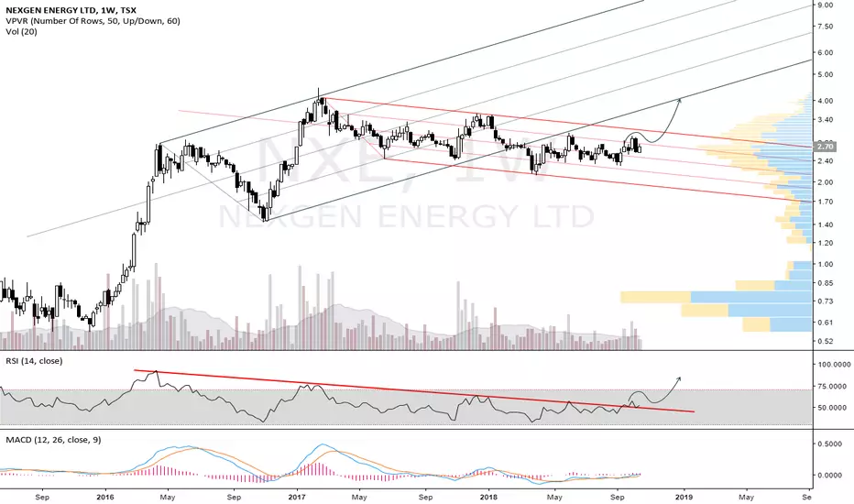Click the MACD 0.0000 scale value

click(x=829, y=475)
